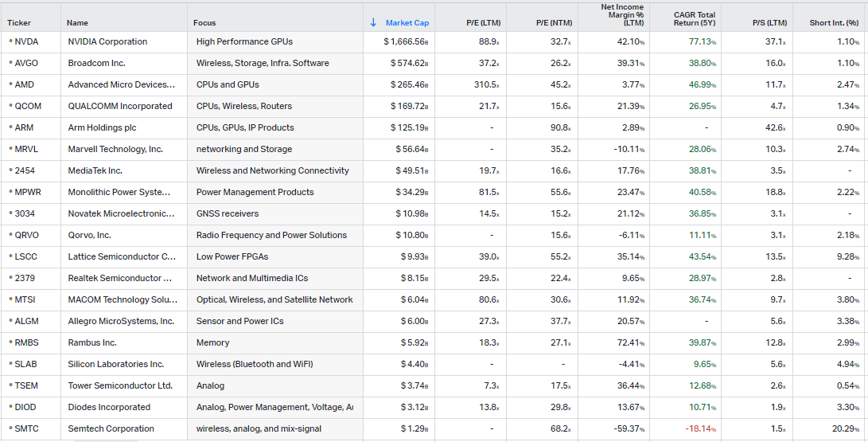Open QUALCOMM Incorporated name entry
868x442 pixels.
[x=120, y=106]
